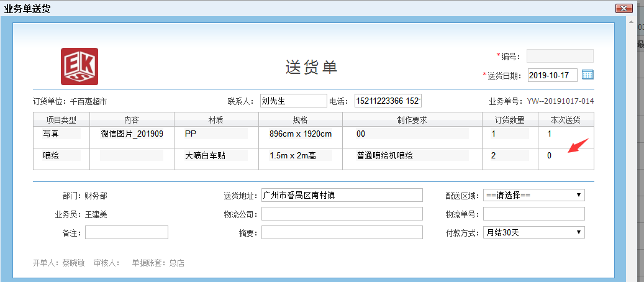The height and width of the screenshot is (282, 644).
Task: Click the 编号 number field
Action: click(x=560, y=57)
